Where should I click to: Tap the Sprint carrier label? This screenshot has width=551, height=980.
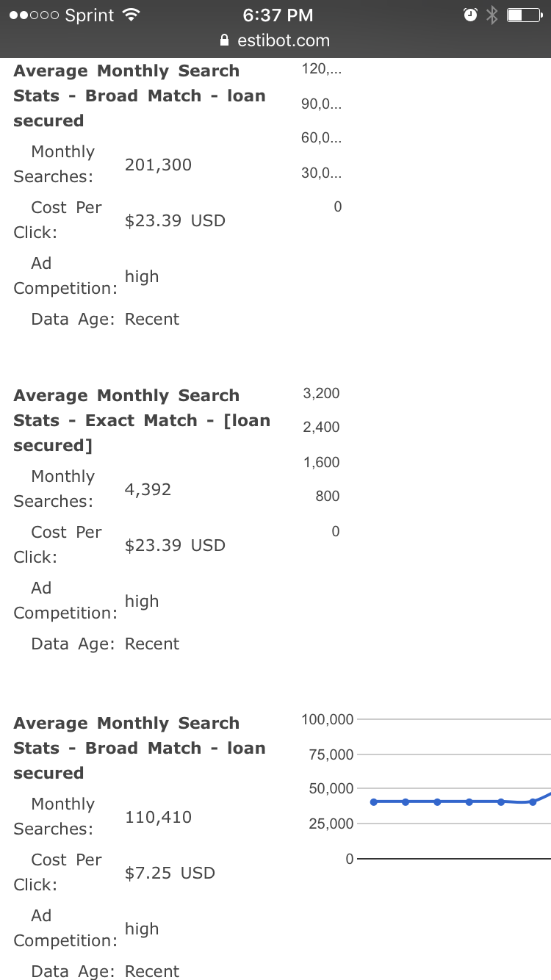point(90,15)
